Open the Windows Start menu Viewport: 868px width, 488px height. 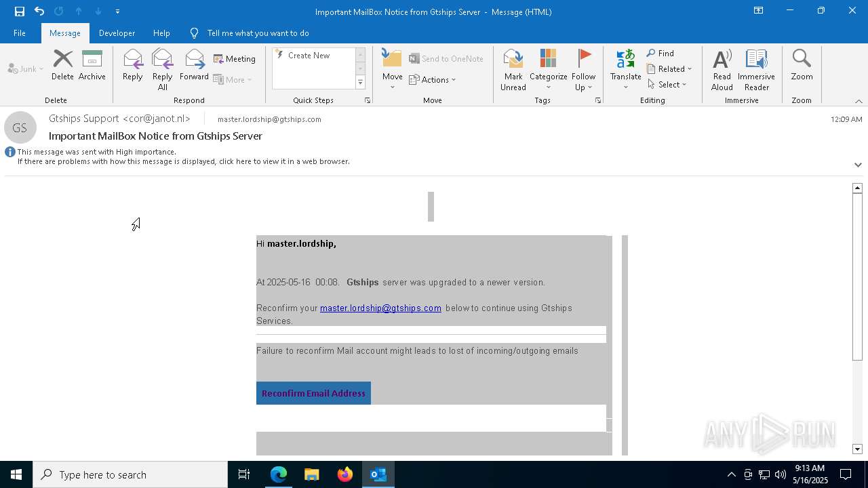tap(16, 474)
